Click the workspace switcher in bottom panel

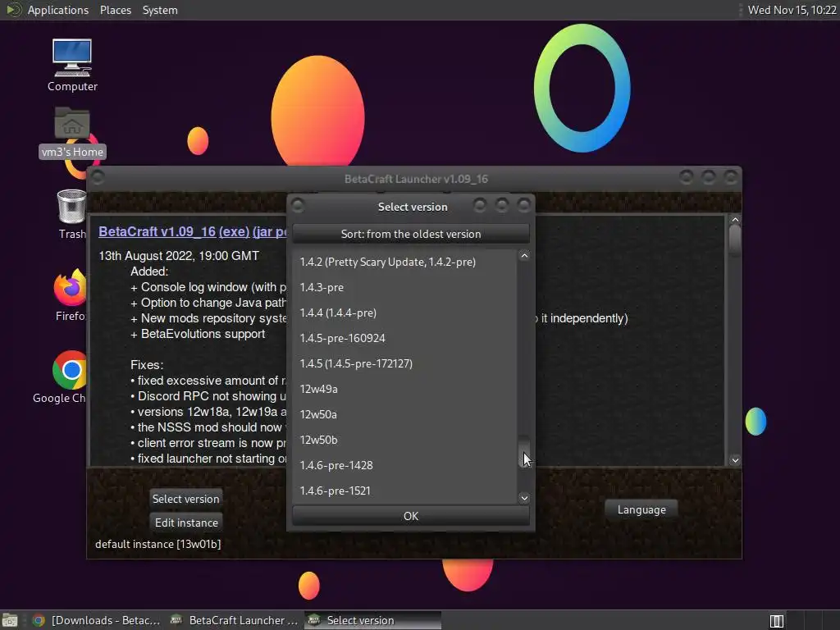776,621
